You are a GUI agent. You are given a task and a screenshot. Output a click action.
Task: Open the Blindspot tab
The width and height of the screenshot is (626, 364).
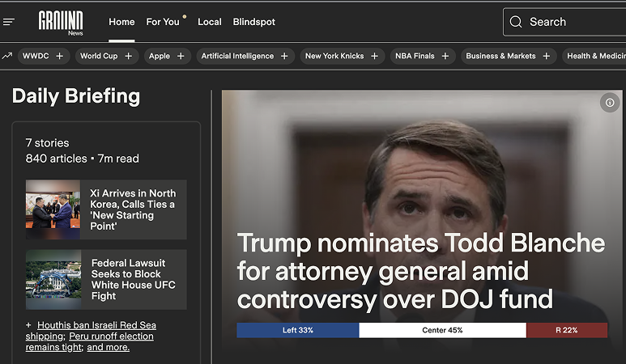[254, 22]
